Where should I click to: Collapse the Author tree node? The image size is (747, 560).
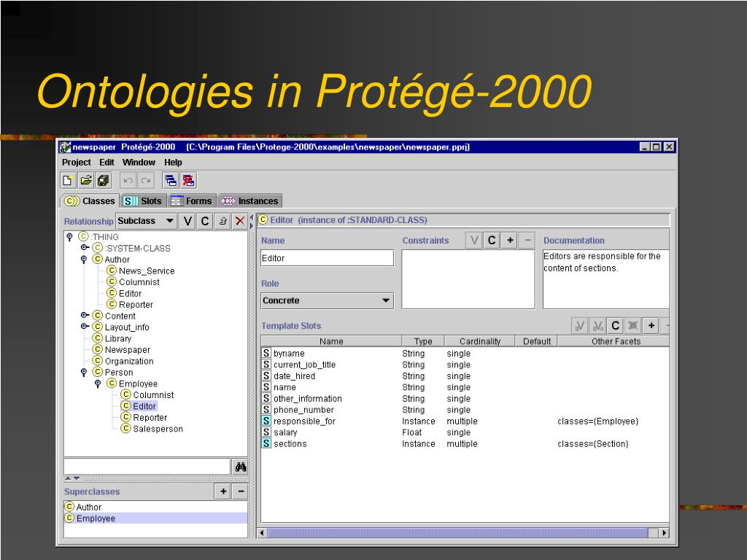tap(84, 260)
